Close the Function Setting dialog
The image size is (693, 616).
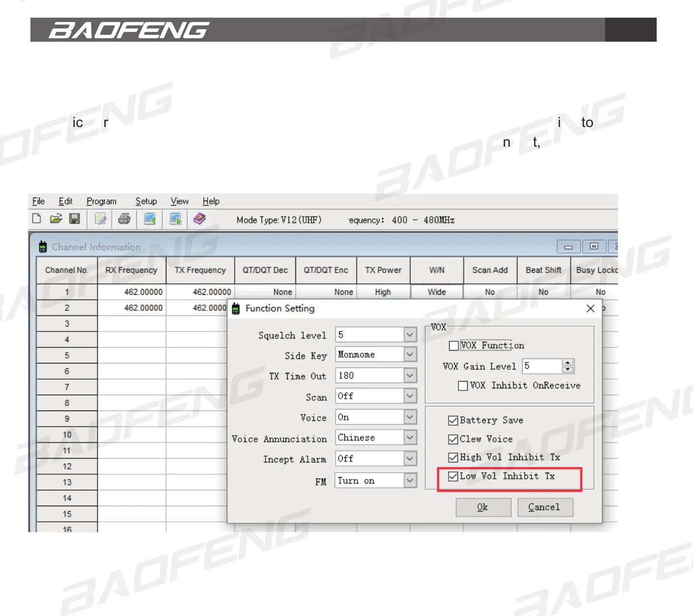[590, 308]
